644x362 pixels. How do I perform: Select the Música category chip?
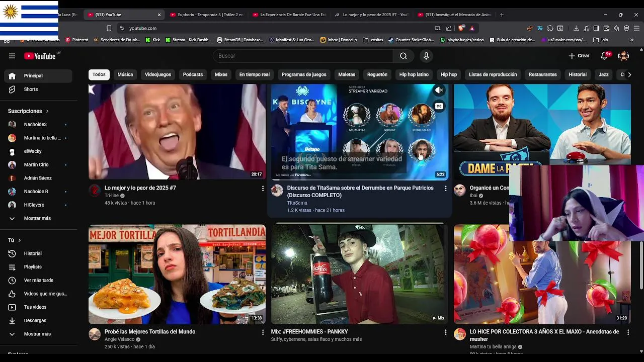click(x=125, y=74)
